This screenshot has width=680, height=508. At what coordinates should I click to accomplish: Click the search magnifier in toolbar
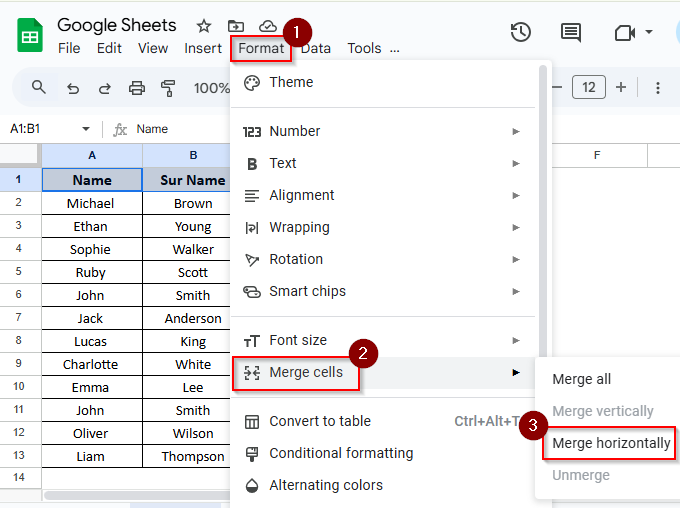(x=39, y=88)
